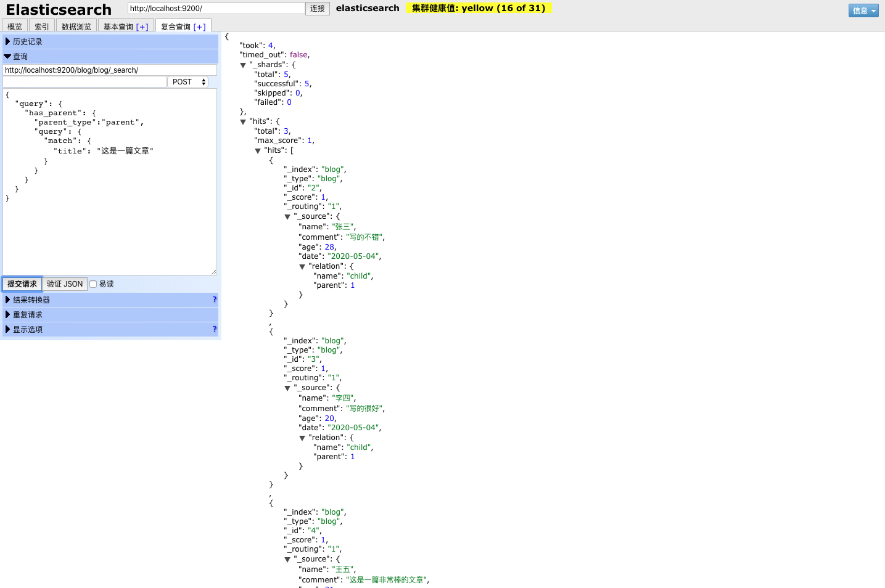The width and height of the screenshot is (885, 588).
Task: Expand the 重复请求 section
Action: tap(28, 315)
